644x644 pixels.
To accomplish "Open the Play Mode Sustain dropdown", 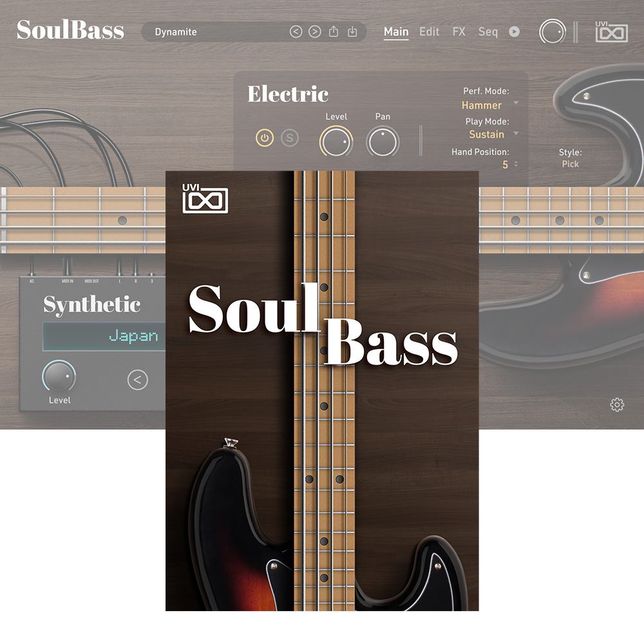I will pos(494,135).
